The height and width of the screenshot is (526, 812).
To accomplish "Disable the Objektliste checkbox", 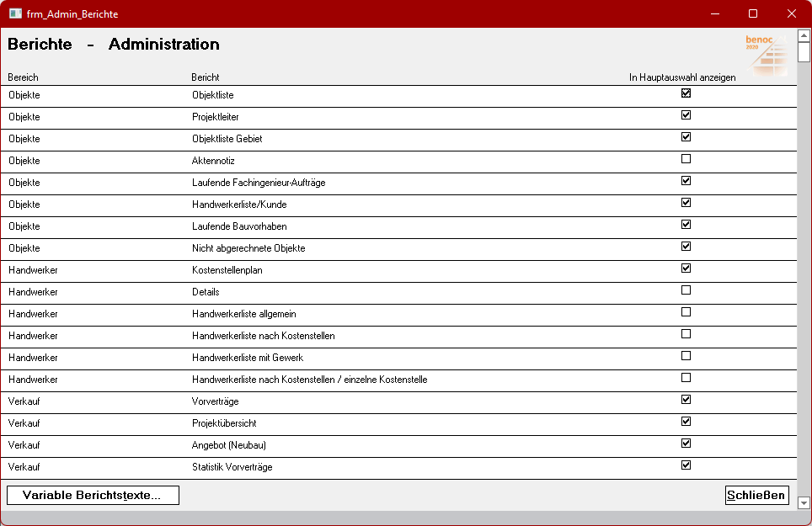I will pos(686,93).
